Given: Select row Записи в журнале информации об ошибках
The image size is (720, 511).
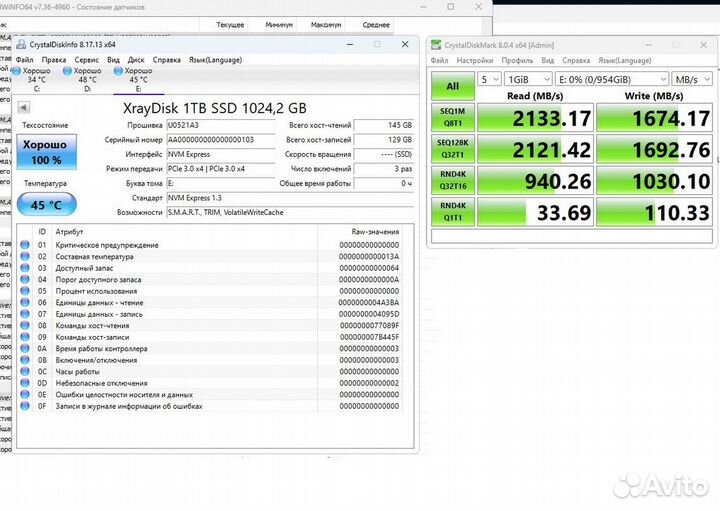Looking at the screenshot, I should 210,406.
